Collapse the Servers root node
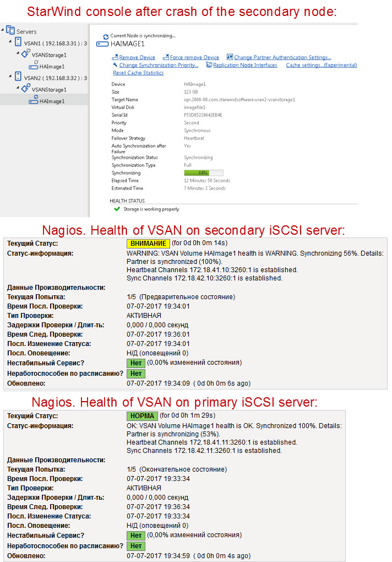392x562 pixels. (x=3, y=30)
